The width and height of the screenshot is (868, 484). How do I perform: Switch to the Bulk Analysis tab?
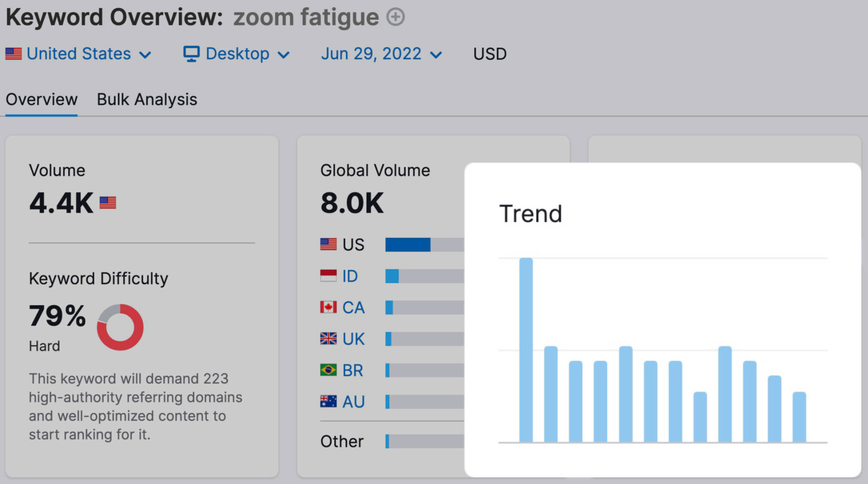pos(147,100)
